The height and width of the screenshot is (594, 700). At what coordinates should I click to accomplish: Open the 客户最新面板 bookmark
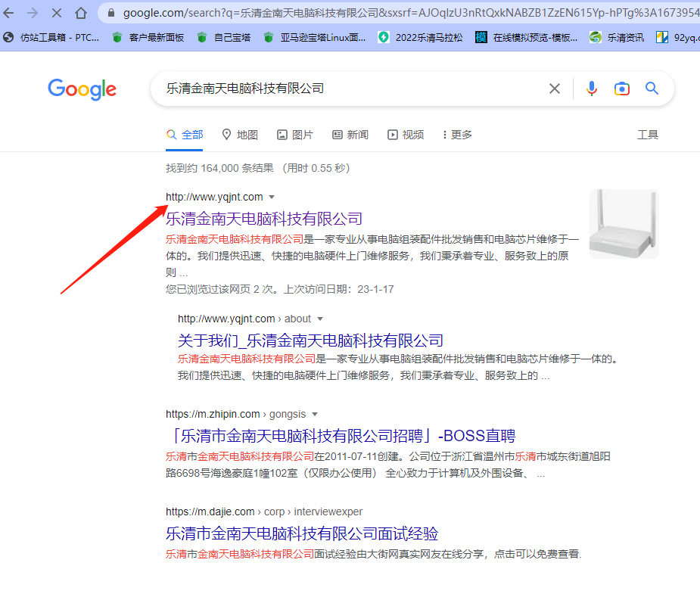pos(148,38)
